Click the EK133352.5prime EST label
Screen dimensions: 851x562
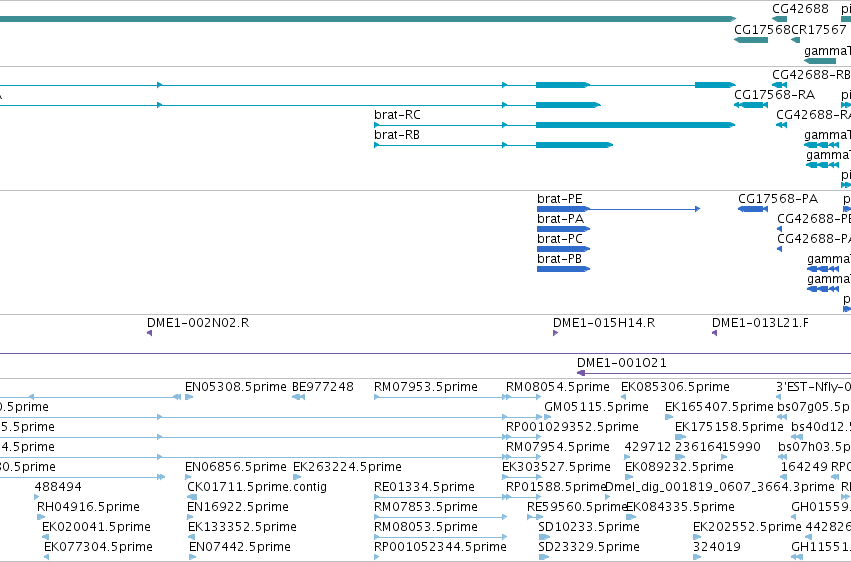242,527
